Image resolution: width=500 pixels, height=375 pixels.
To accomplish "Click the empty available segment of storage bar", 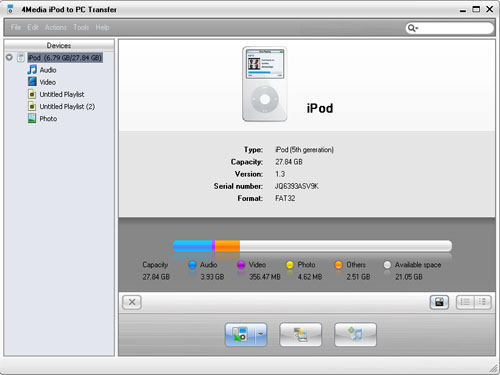I will 346,246.
